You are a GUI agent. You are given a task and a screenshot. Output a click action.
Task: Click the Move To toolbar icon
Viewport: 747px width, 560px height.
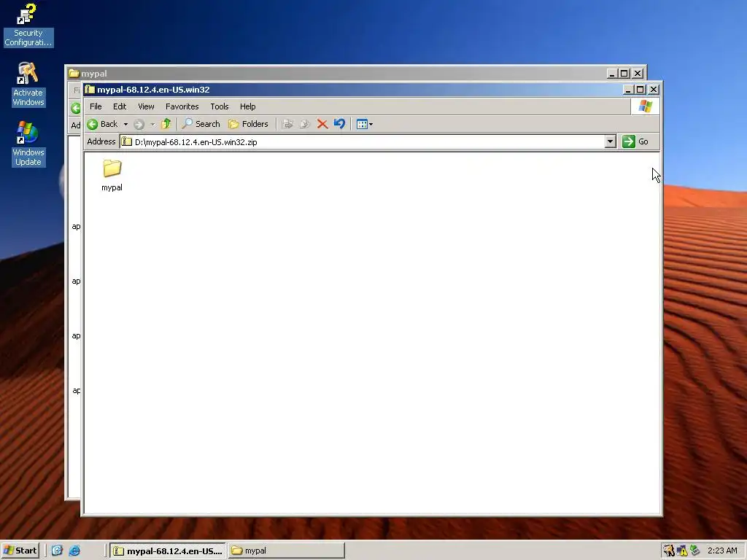287,124
